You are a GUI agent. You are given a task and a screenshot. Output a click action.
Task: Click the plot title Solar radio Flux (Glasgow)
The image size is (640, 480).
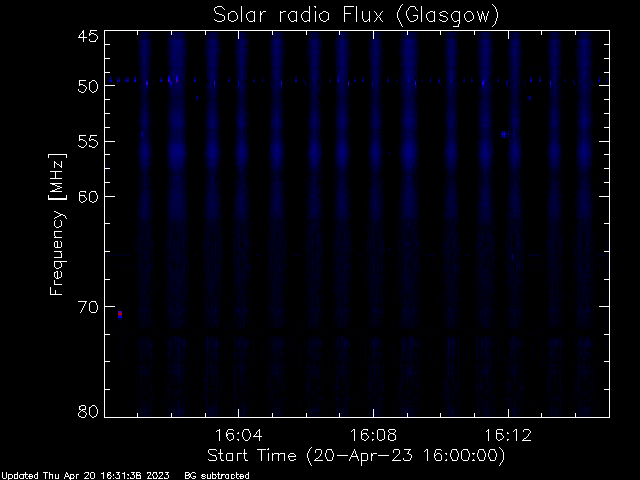click(x=356, y=16)
